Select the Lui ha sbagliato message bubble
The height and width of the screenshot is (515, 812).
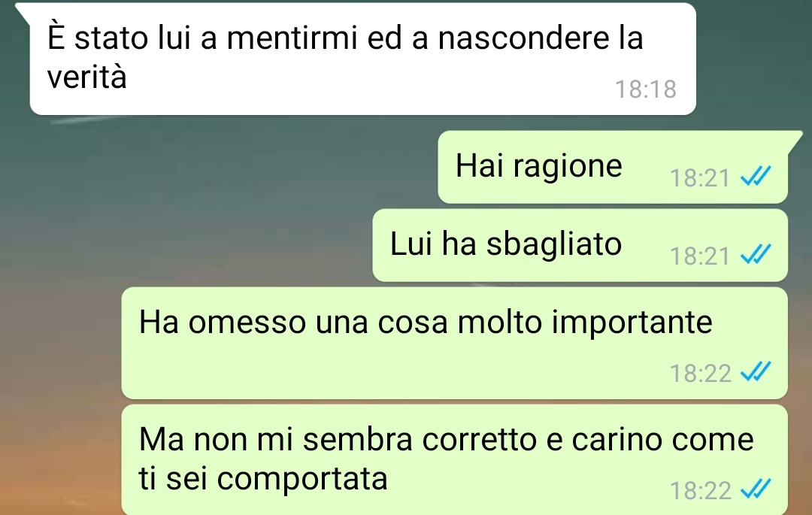[580, 245]
